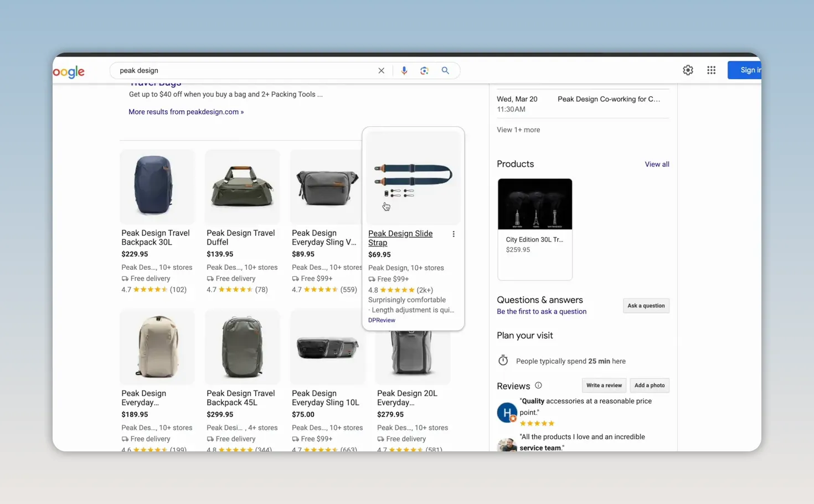
Task: Click 'Be the first to ask a question'
Action: coord(542,312)
